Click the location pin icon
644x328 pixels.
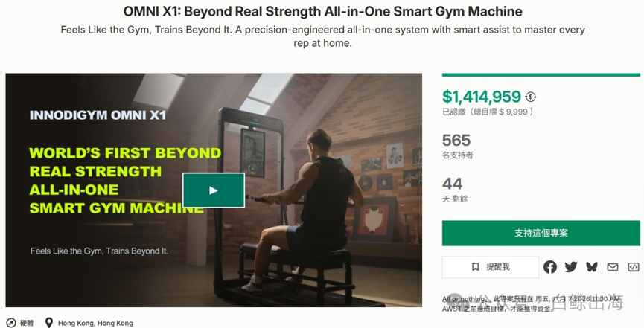(49, 323)
